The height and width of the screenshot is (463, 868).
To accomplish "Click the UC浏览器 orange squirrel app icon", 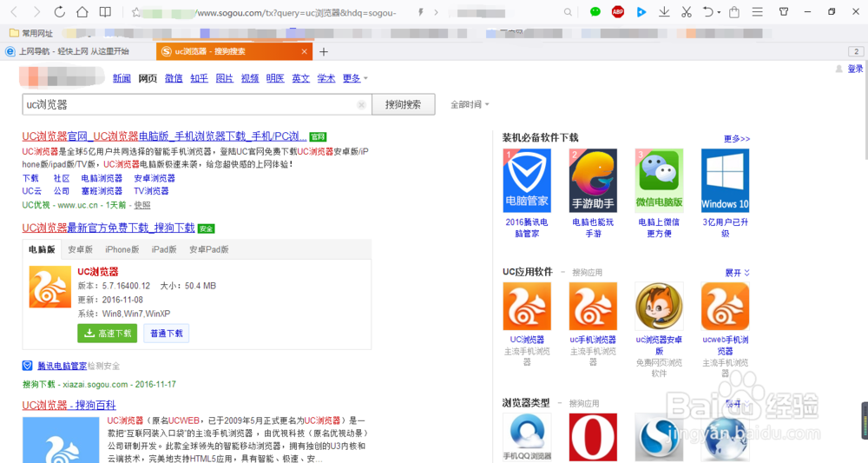I will (527, 307).
